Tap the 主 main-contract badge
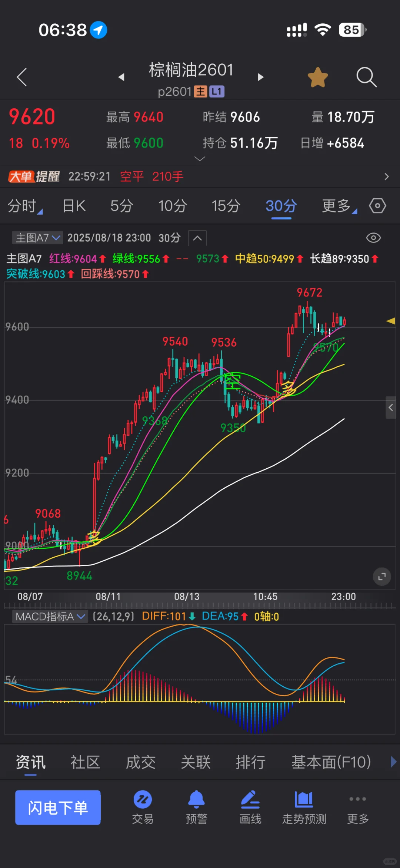Viewport: 400px width, 868px height. [200, 92]
